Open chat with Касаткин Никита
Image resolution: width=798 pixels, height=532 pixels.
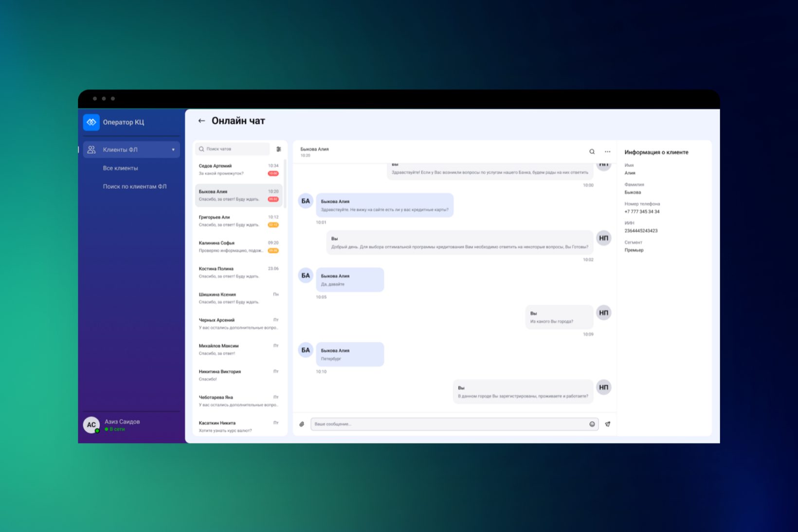tap(238, 427)
